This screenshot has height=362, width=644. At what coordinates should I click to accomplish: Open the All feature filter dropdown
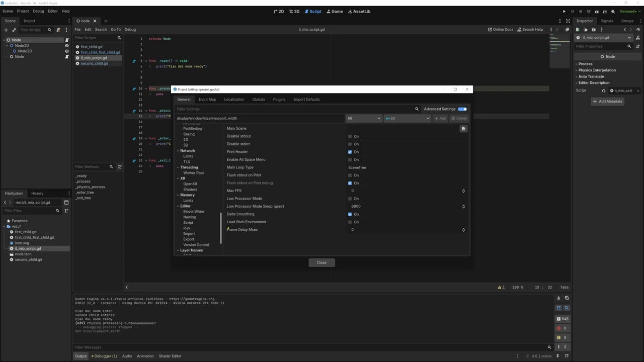point(364,118)
